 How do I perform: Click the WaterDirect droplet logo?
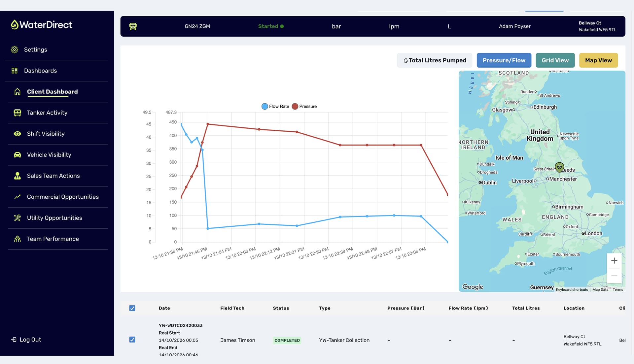click(x=15, y=24)
